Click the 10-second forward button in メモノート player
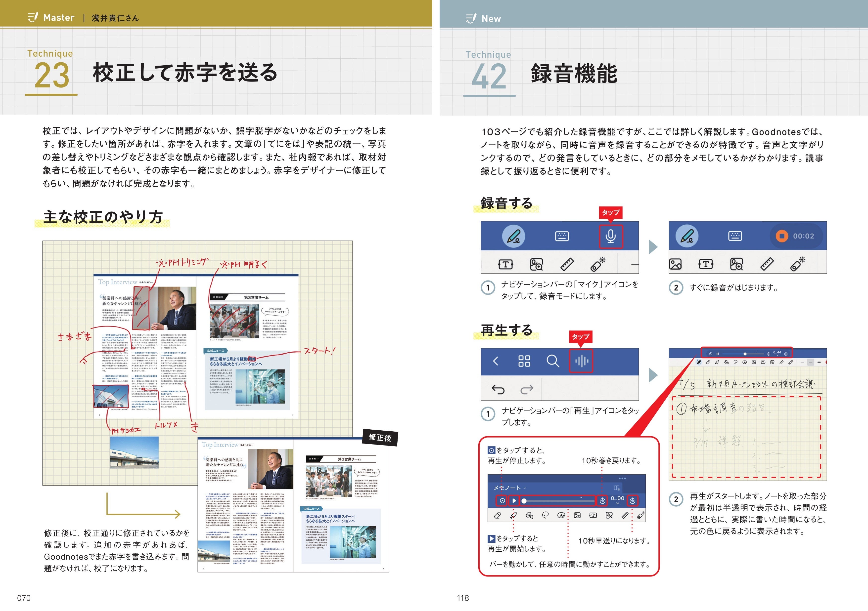The image size is (868, 611). coord(633,501)
